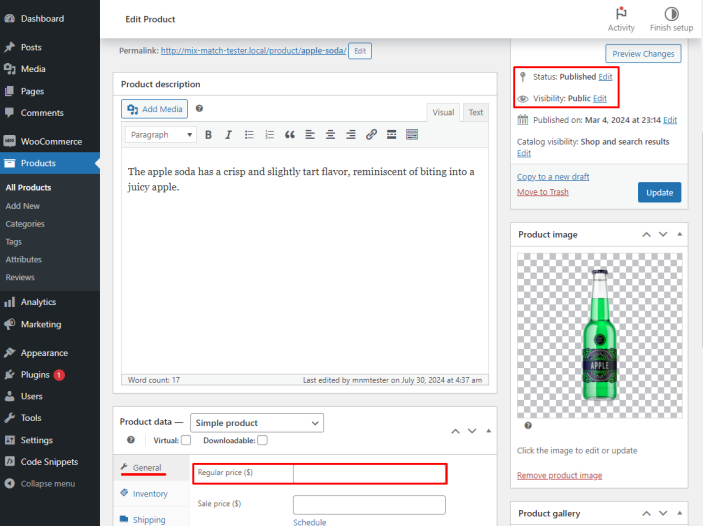
Task: Collapse the Product data panel
Action: pos(489,431)
